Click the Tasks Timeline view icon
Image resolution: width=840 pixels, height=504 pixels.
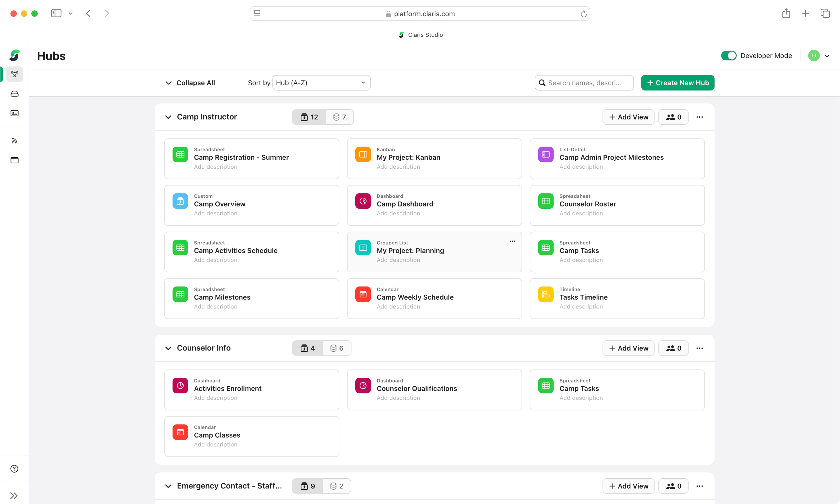(x=546, y=294)
